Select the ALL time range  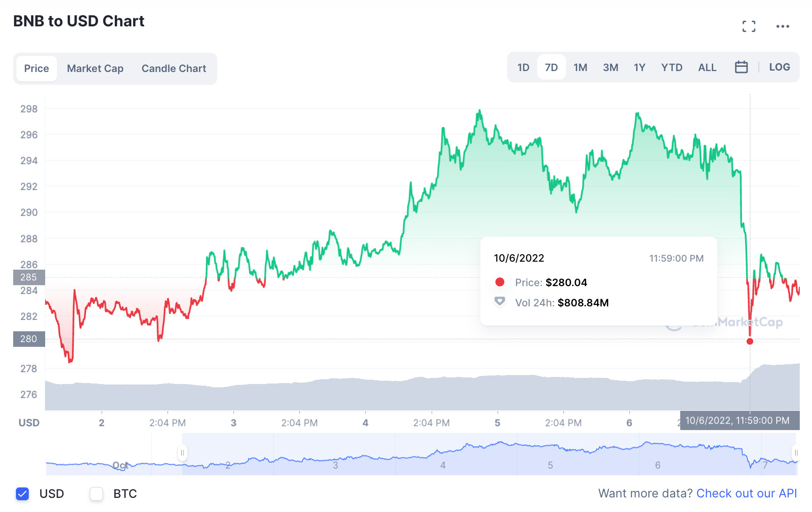click(708, 67)
